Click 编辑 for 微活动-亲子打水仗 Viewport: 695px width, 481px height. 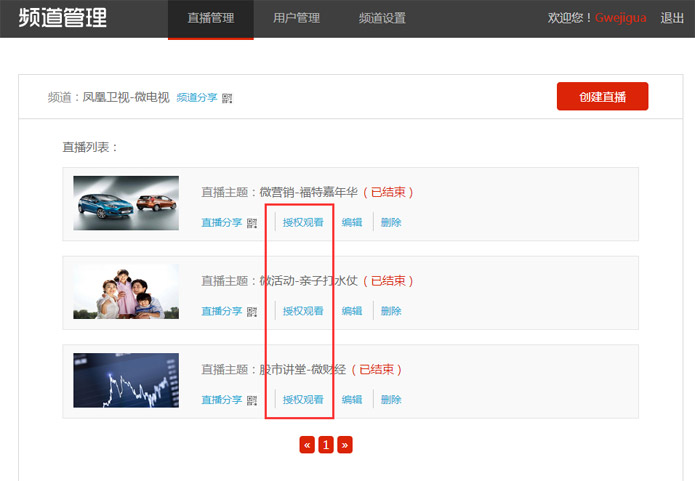click(352, 311)
